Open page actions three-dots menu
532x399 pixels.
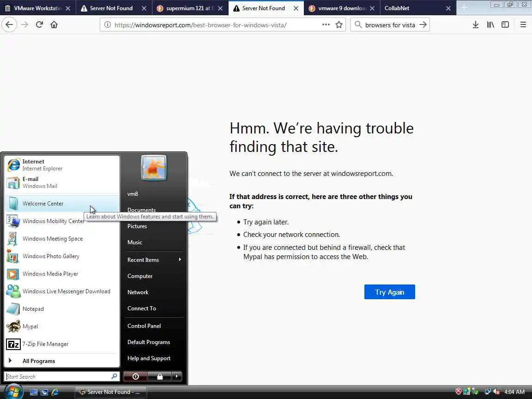tap(326, 25)
